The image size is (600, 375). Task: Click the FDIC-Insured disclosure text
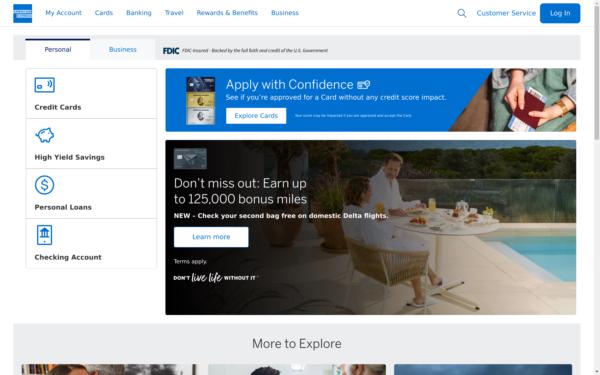255,51
